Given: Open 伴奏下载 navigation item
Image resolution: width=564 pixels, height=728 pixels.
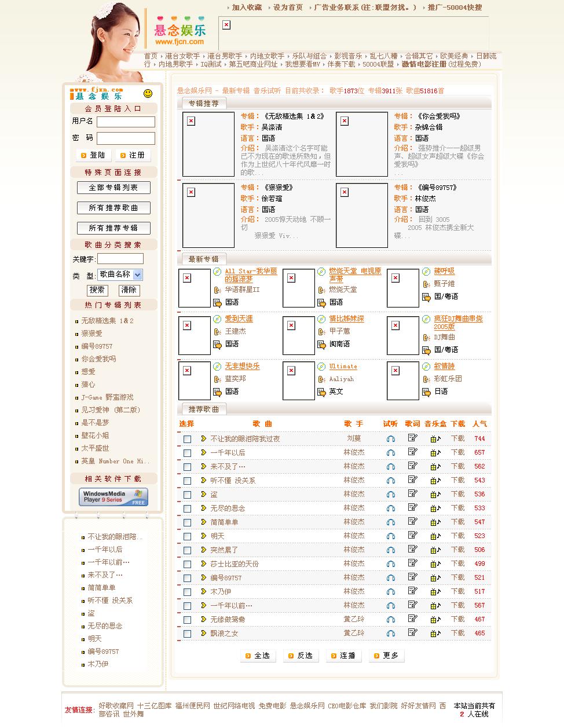Looking at the screenshot, I should pos(341,64).
